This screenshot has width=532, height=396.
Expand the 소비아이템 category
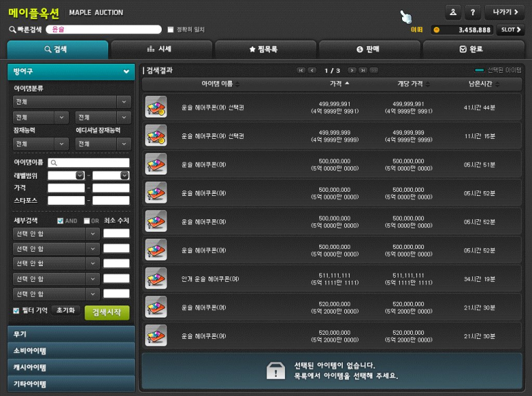[x=72, y=351]
